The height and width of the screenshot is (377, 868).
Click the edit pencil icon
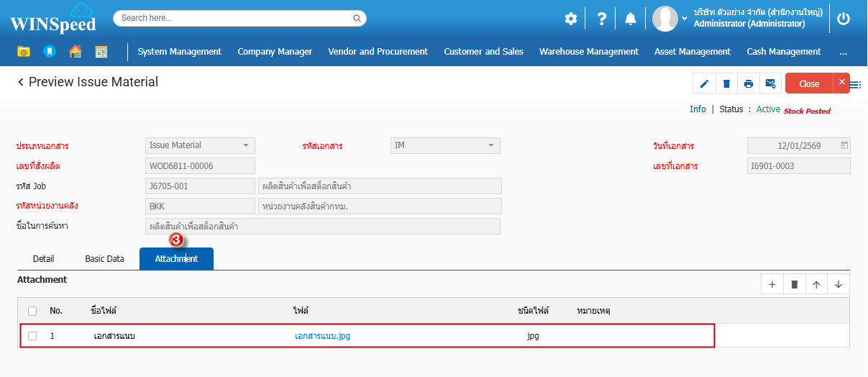coord(704,83)
